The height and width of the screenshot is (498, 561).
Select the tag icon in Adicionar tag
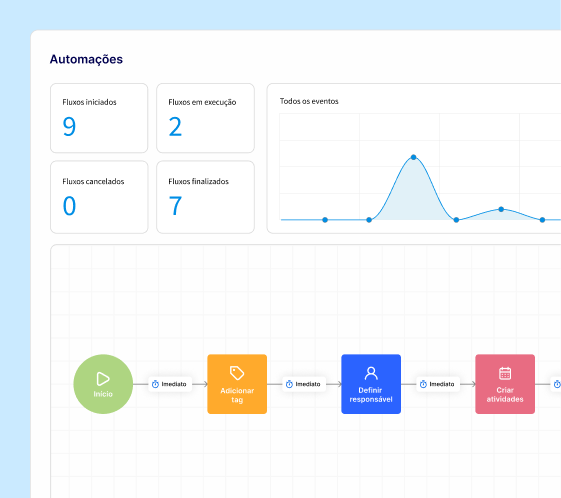(x=237, y=373)
